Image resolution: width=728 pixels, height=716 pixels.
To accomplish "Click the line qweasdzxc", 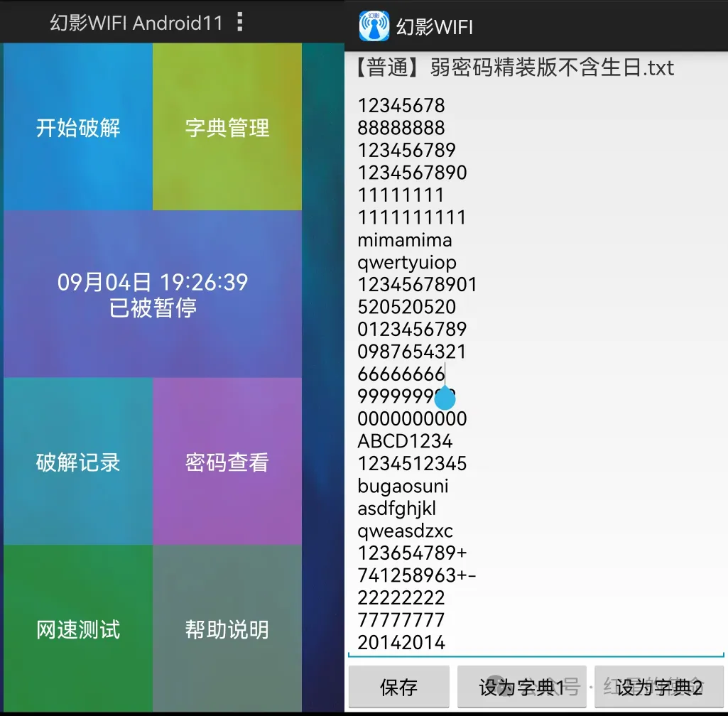I will point(406,531).
